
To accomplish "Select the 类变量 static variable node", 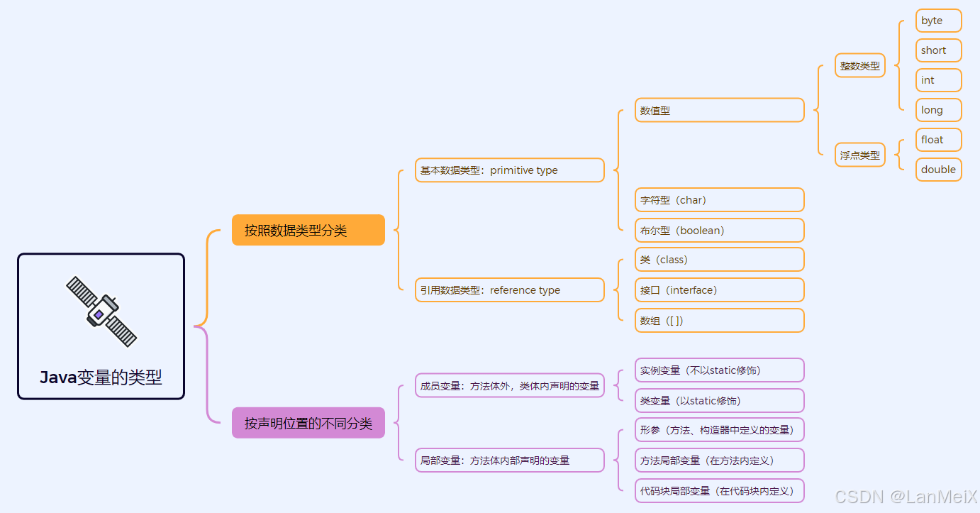I will (x=719, y=400).
